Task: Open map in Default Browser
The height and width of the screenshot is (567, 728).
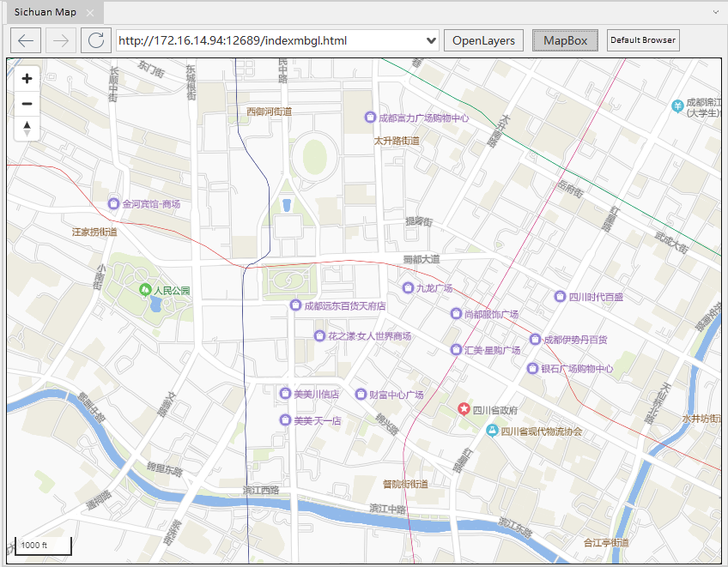Action: point(643,40)
